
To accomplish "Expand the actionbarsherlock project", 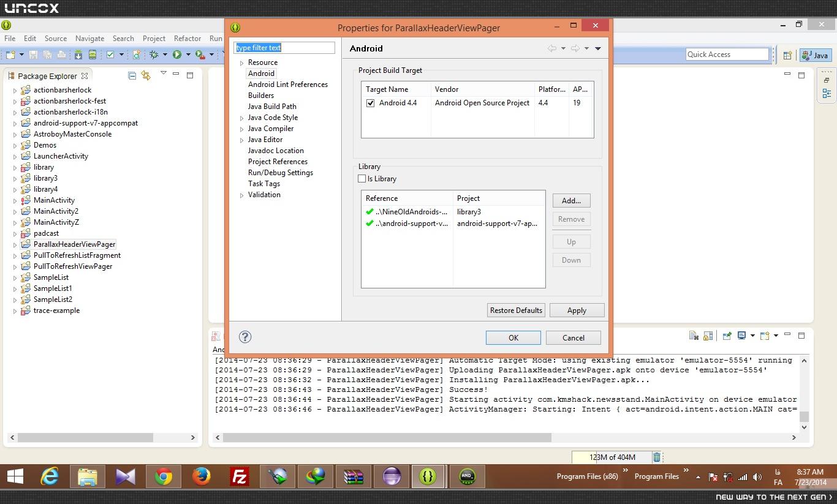I will point(15,91).
